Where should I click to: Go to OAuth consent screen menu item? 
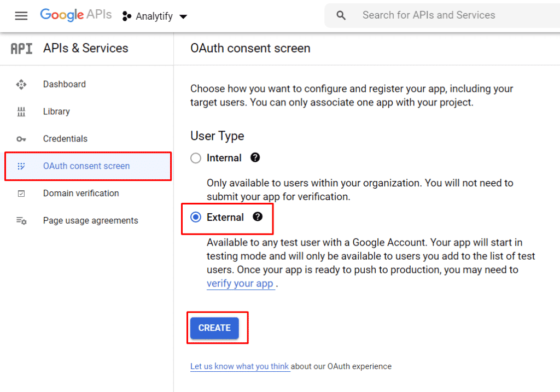(x=88, y=166)
